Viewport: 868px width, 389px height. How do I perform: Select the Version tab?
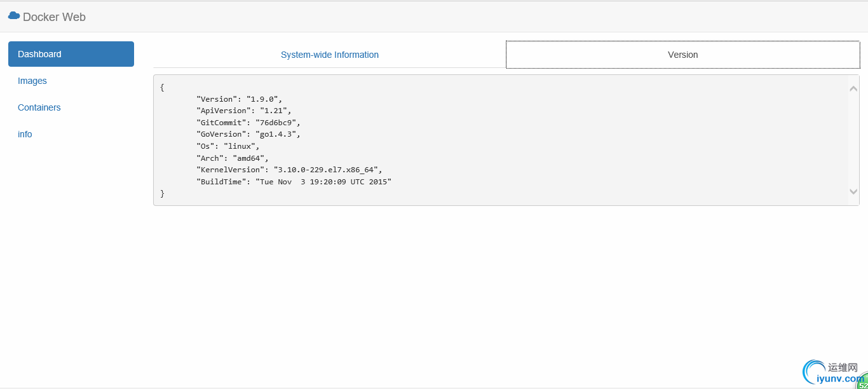click(682, 55)
